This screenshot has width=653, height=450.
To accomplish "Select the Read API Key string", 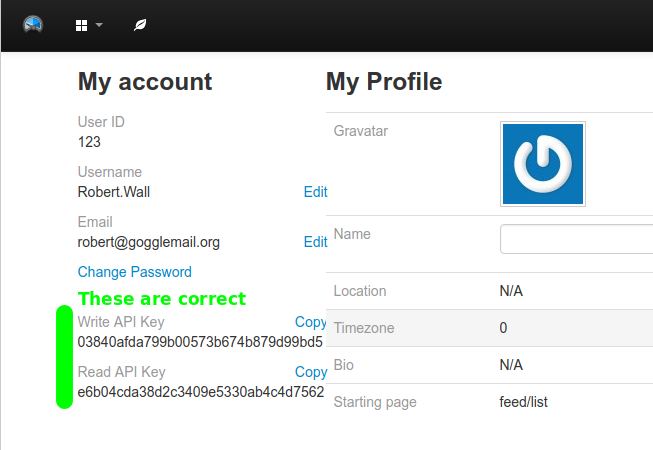I will (x=201, y=392).
